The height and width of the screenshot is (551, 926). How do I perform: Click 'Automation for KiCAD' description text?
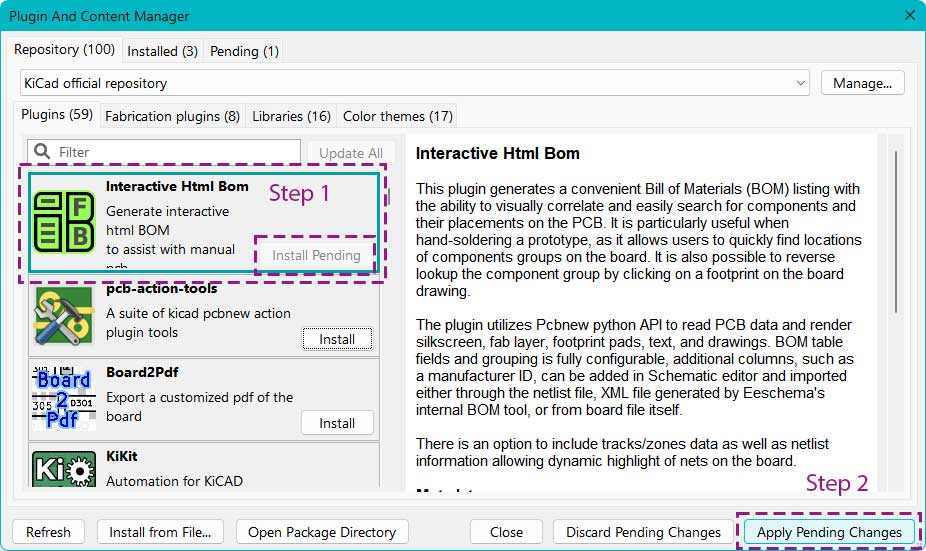(174, 481)
